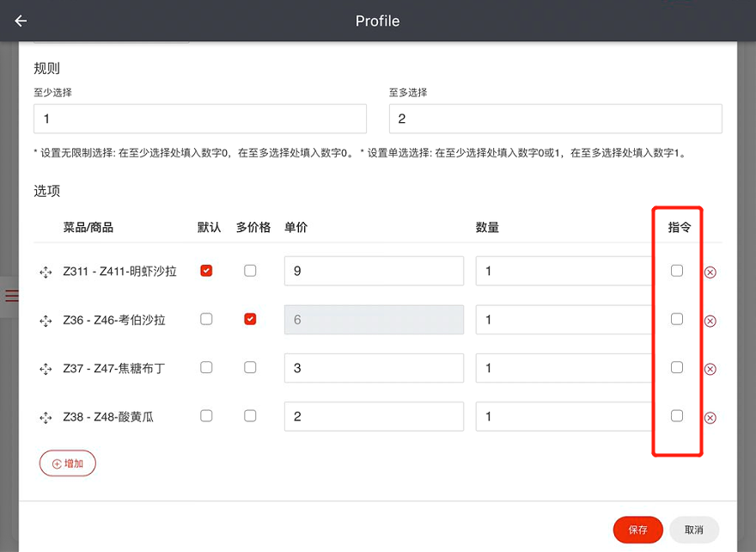This screenshot has height=552, width=756.
Task: Focus the 至多选择 input field
Action: (556, 119)
